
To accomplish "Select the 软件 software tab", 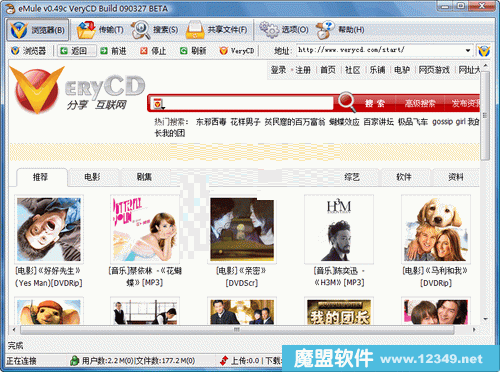I will (404, 177).
